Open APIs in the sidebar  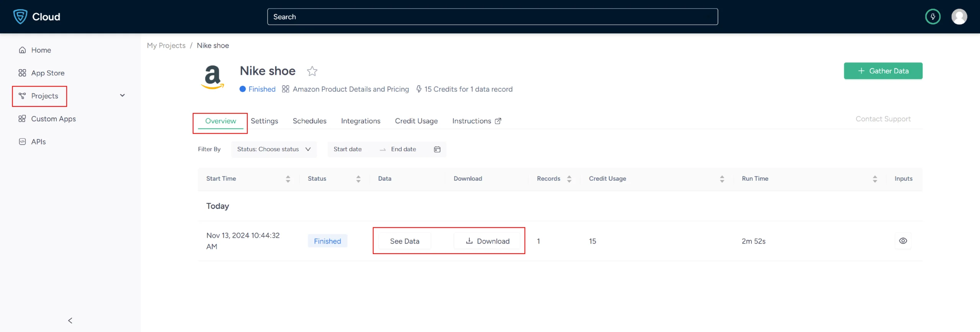tap(38, 142)
